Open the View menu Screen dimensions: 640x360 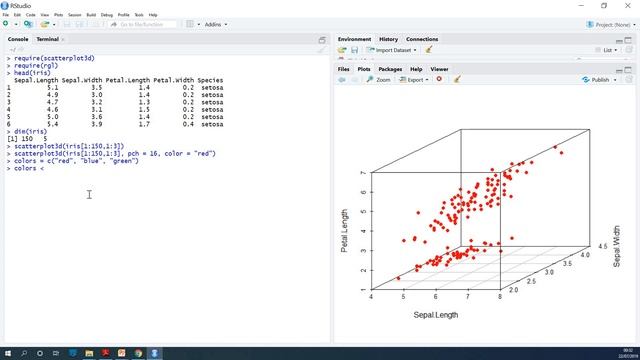pyautogui.click(x=44, y=15)
